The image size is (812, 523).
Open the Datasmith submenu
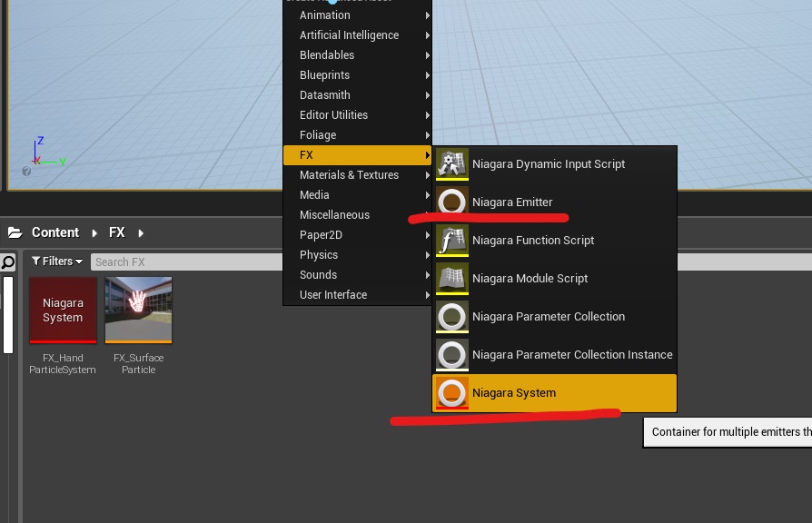tap(357, 94)
